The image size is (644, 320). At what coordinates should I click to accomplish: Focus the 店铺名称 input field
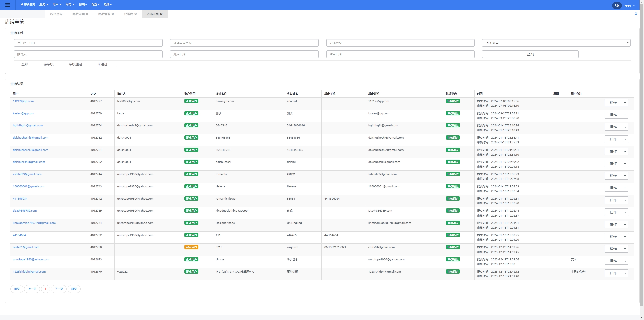pos(400,43)
